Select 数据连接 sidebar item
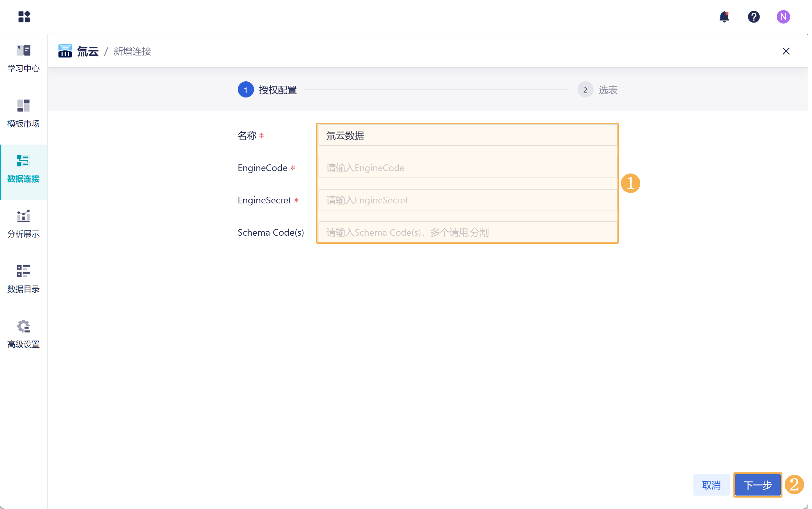 (23, 169)
